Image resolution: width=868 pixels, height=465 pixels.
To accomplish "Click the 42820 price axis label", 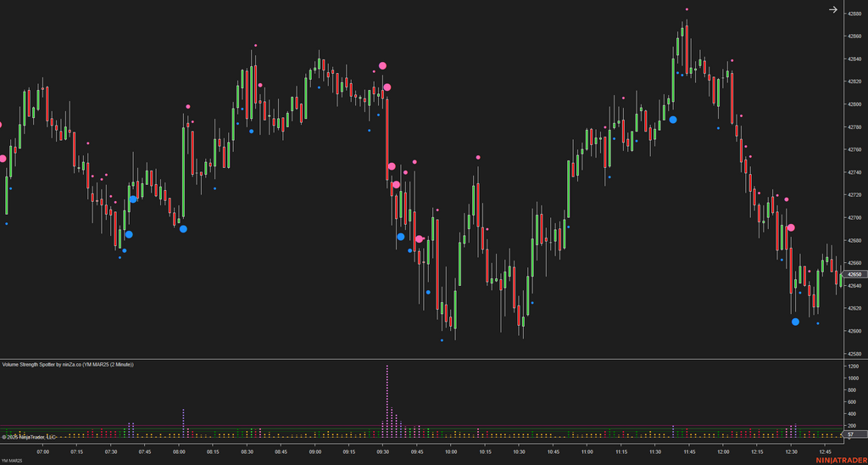I will click(854, 81).
